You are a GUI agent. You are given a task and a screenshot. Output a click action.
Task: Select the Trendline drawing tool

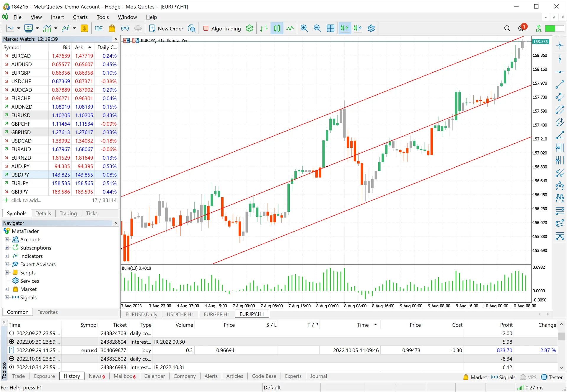[560, 85]
